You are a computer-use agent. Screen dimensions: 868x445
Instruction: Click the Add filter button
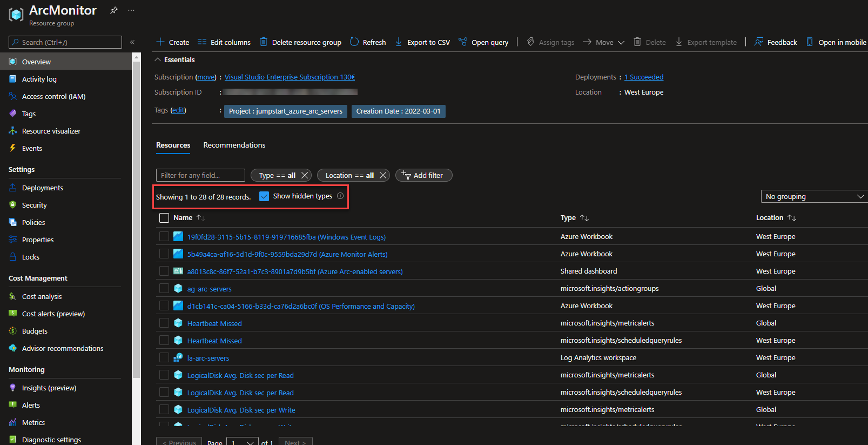coord(424,175)
